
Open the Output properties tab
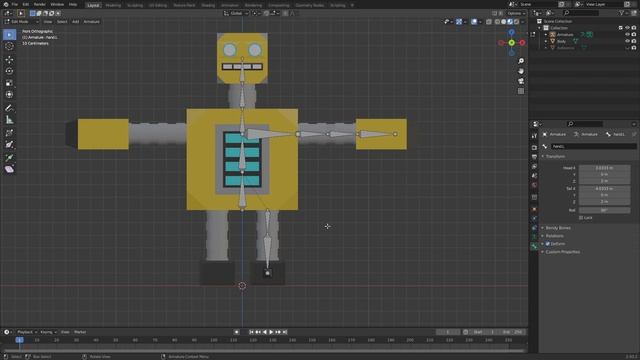(534, 157)
